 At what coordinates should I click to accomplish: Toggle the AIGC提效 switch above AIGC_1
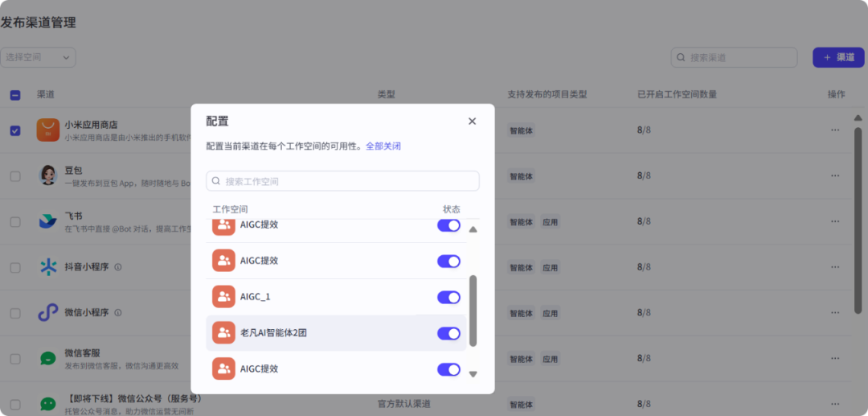click(449, 261)
